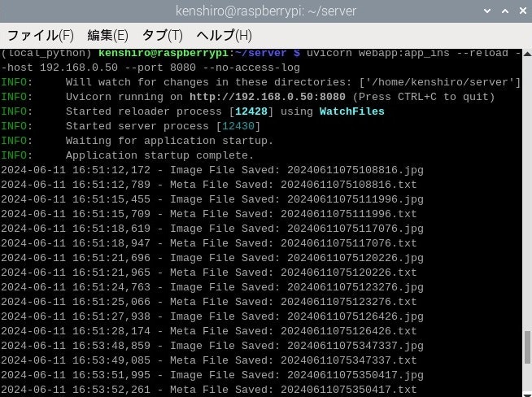Viewport: 532px width, 397px height.
Task: Click the vertical scrollbar thumb
Action: point(527,347)
